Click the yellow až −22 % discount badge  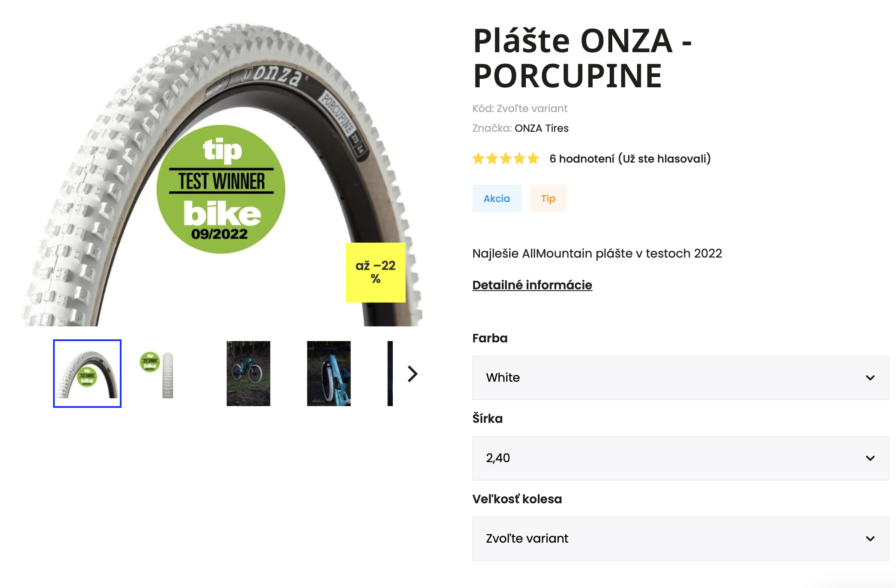[375, 273]
